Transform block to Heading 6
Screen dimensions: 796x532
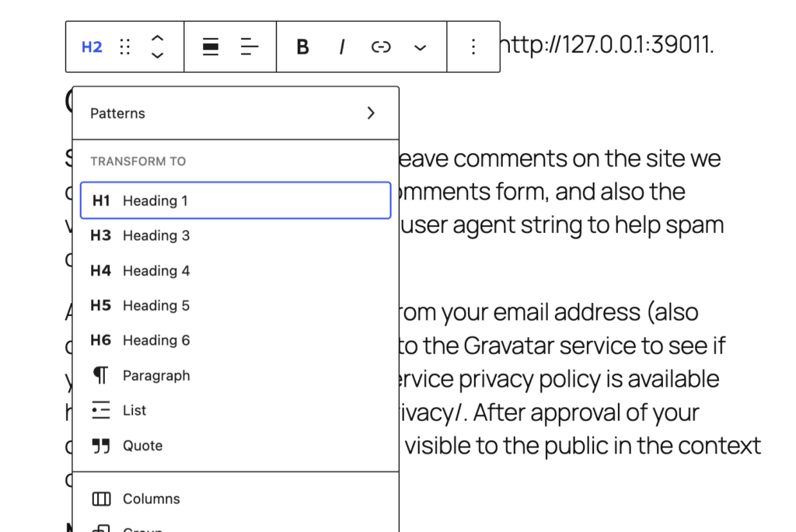coord(236,340)
